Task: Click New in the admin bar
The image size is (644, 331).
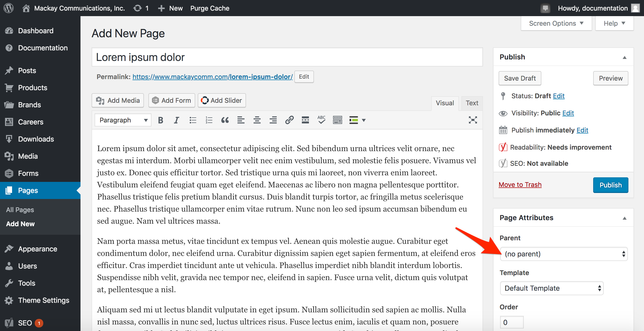Action: click(170, 8)
